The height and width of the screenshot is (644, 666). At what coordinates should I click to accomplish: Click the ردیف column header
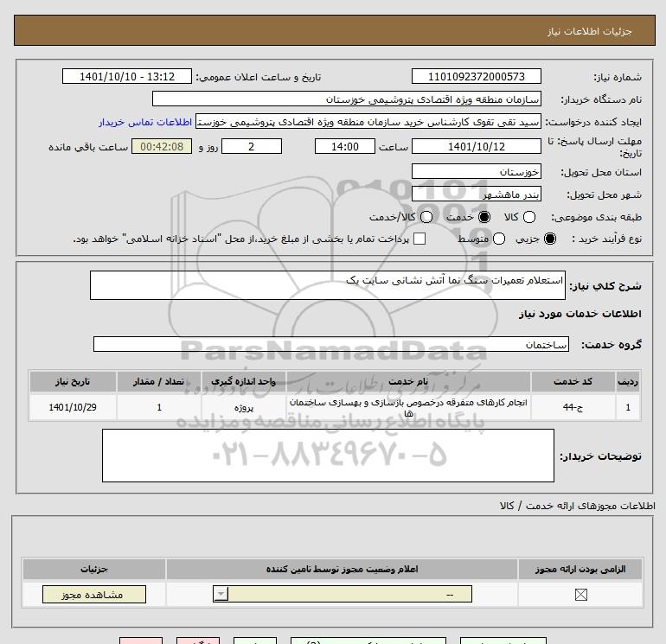628,381
